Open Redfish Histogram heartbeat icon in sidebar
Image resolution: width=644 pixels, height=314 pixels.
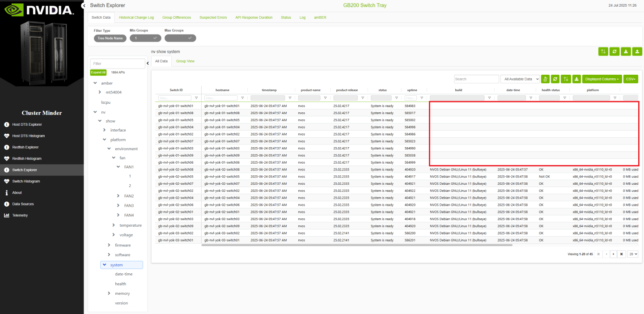click(x=7, y=158)
